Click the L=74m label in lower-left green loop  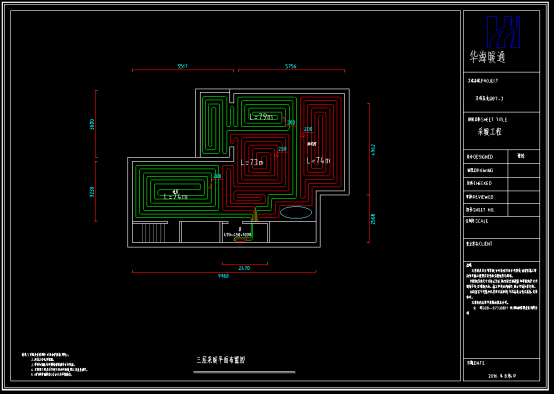[176, 196]
